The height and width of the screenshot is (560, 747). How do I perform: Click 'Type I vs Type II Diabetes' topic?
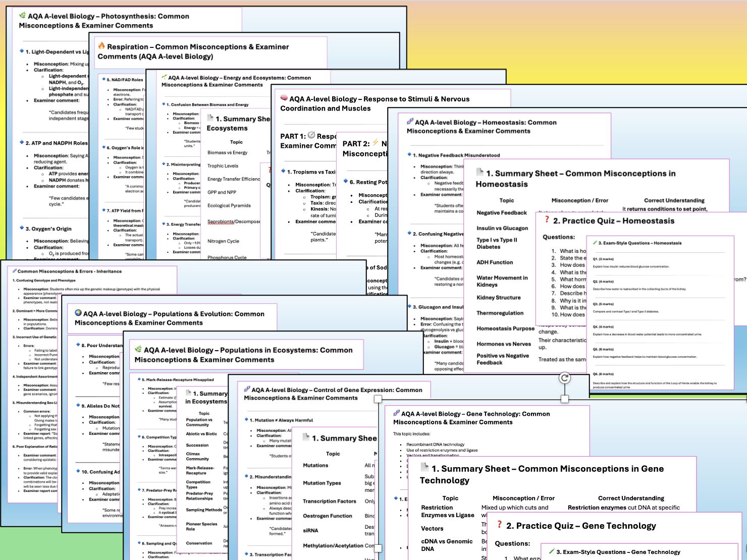coord(497,243)
